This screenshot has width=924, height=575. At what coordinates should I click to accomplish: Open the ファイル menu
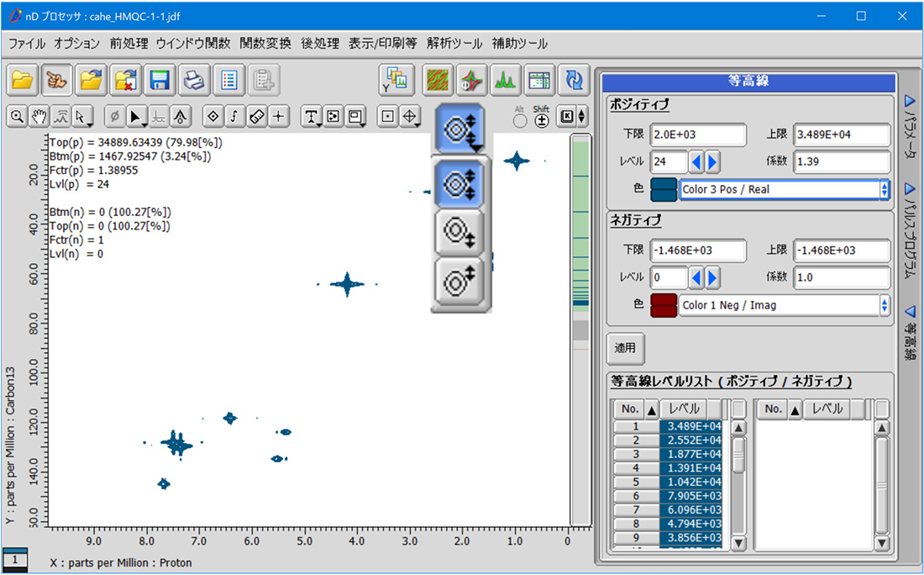pyautogui.click(x=27, y=43)
